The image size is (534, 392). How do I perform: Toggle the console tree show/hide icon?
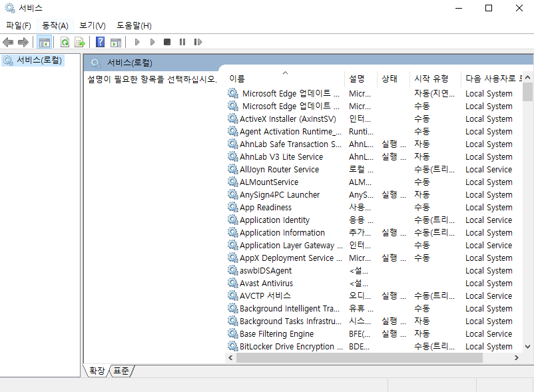(45, 42)
